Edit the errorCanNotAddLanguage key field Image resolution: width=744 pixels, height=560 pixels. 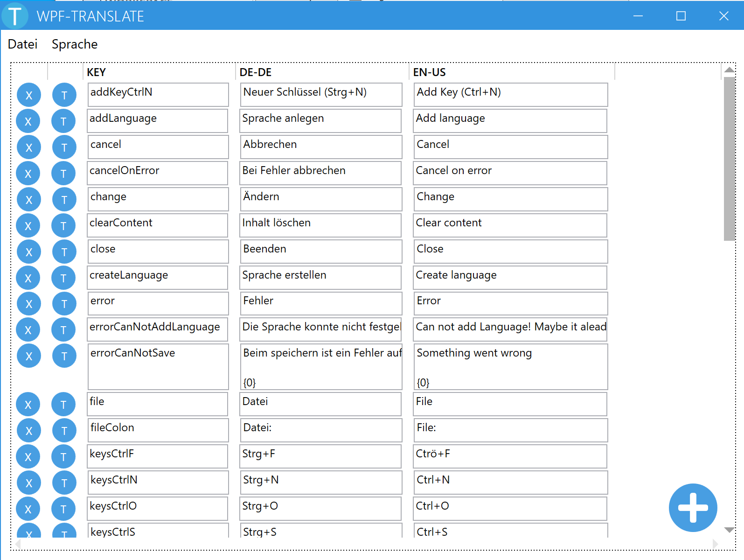(157, 329)
